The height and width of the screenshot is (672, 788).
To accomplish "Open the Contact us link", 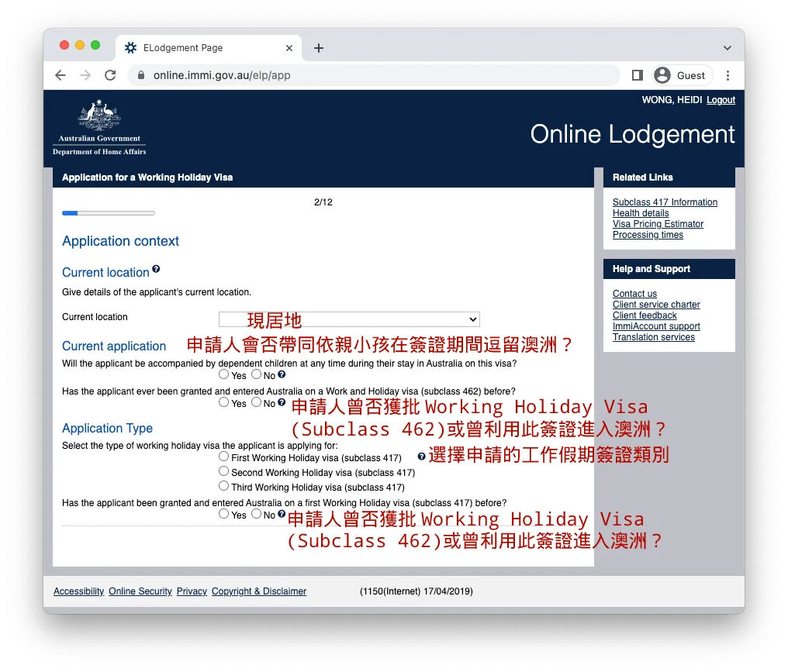I will (x=634, y=293).
